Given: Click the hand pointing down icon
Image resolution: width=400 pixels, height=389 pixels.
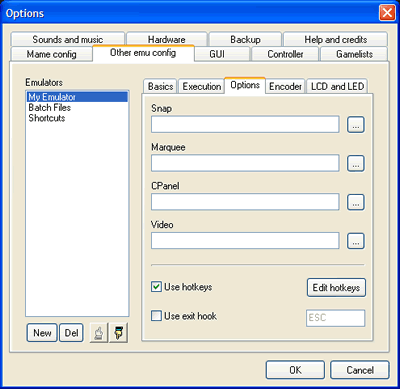Looking at the screenshot, I should (x=119, y=333).
